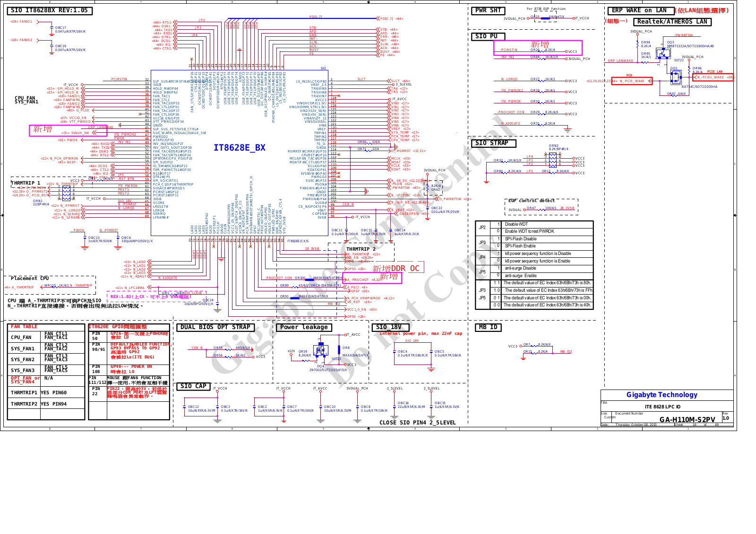Click "internal power pin, max 22nF cap" note

pos(421,333)
